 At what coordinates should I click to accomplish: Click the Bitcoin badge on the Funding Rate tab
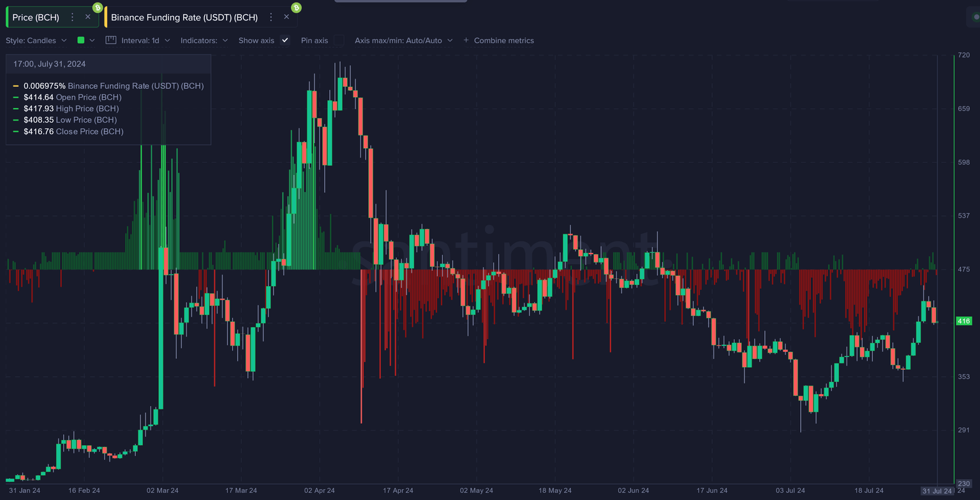click(296, 9)
